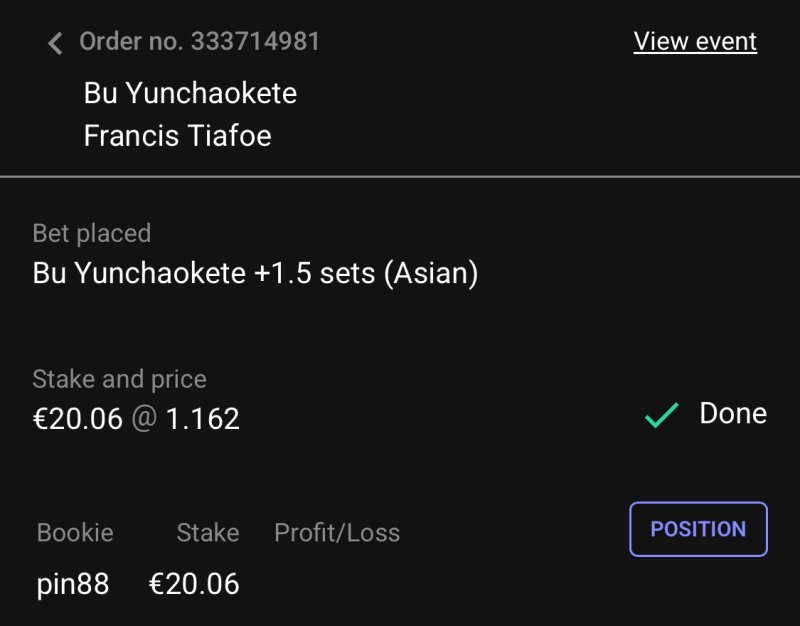Click the green Done checkmark icon
800x626 pixels.
pos(661,415)
